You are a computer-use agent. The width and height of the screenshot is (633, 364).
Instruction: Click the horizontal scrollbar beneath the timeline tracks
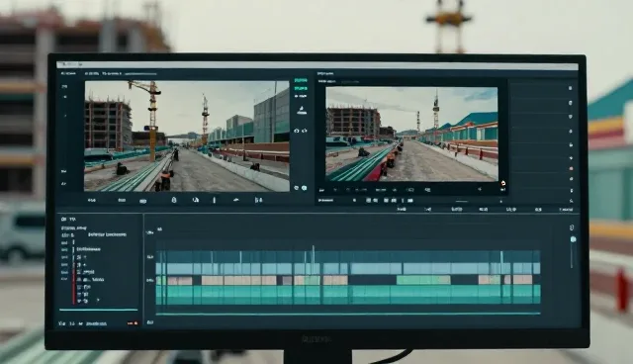pos(348,314)
